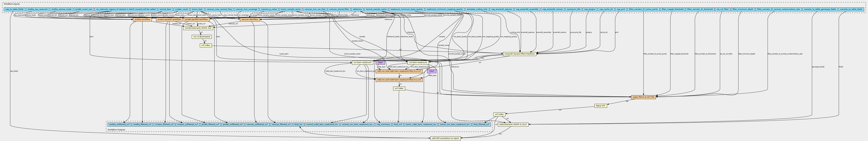The height and width of the screenshot is (141, 868).
Task: Click the readcount_minimum_base_quality input node
Action: point(406,9)
